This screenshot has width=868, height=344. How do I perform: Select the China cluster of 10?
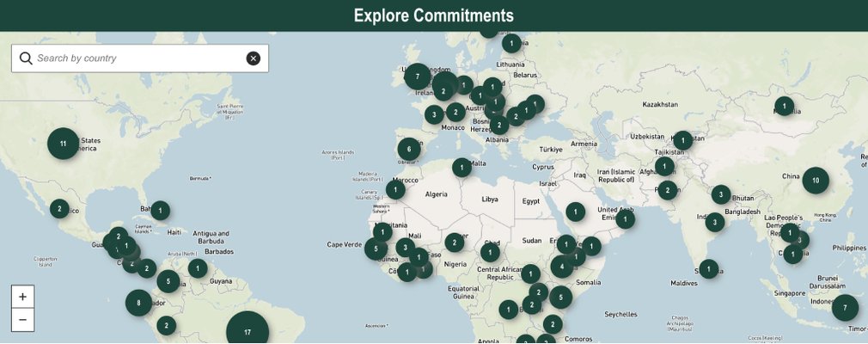[x=816, y=181]
